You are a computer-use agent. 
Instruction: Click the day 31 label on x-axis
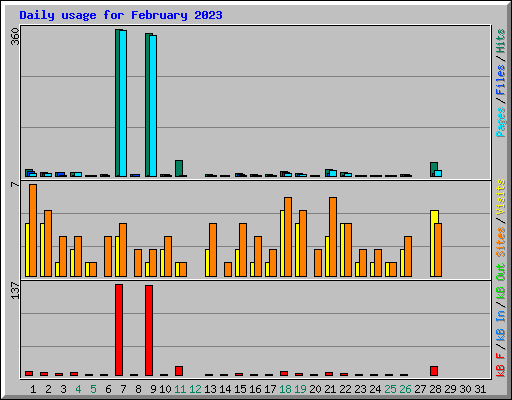coord(480,389)
